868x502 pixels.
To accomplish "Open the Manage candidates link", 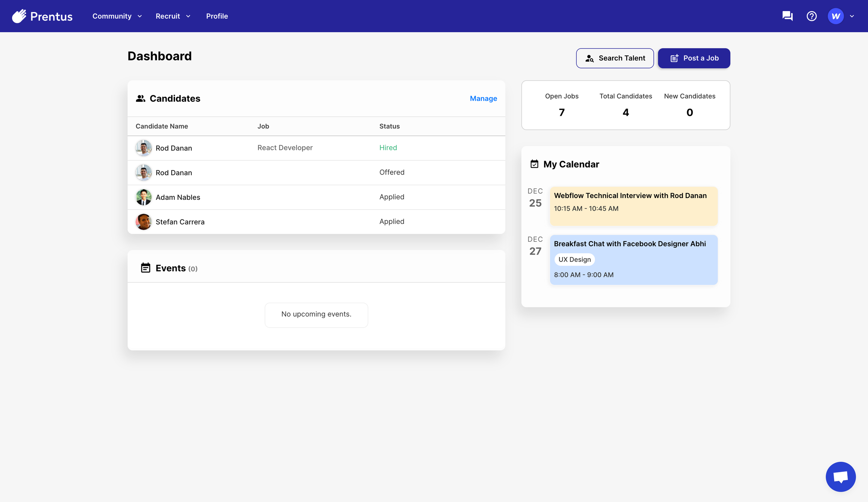I will pyautogui.click(x=483, y=99).
